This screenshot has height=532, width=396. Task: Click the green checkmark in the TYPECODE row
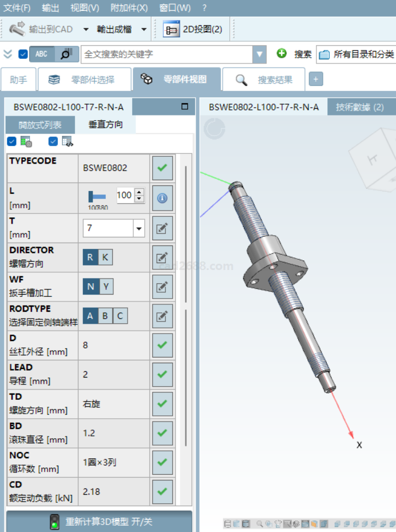tap(162, 168)
